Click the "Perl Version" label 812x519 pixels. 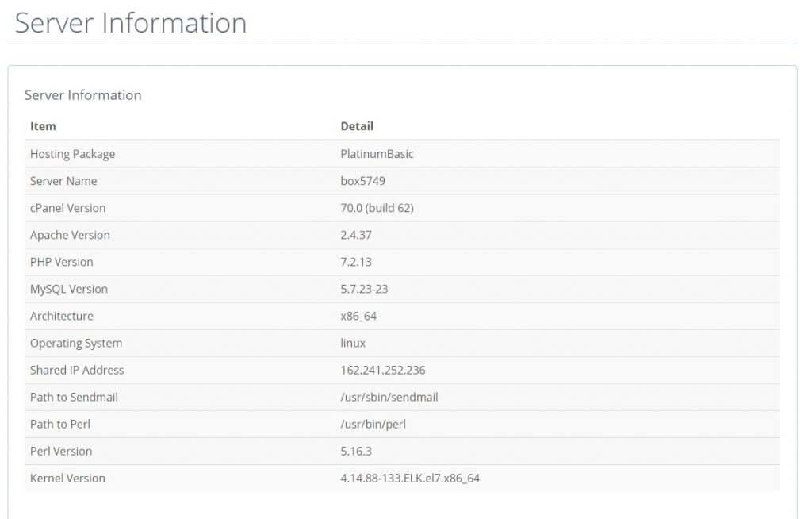click(x=61, y=451)
